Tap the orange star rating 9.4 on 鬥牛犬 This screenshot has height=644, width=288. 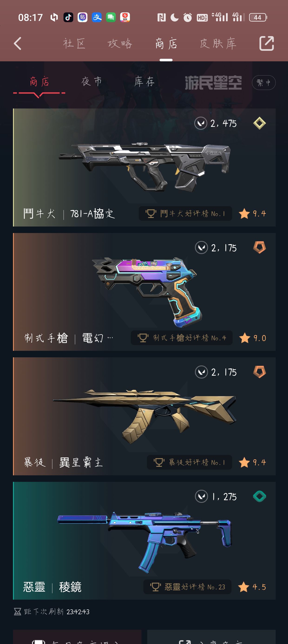252,214
